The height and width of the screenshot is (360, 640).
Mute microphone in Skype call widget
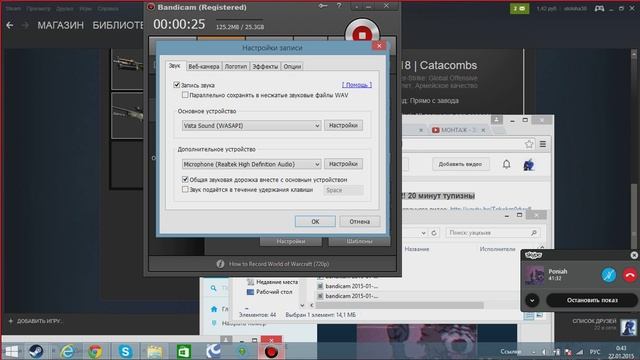(609, 275)
